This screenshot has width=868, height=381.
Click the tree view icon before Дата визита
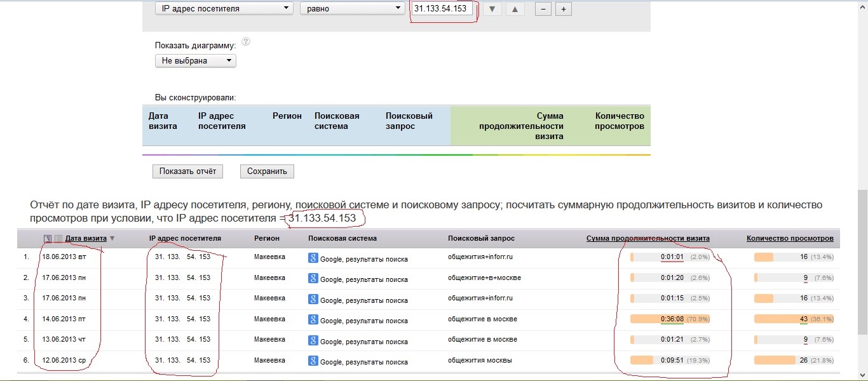48,239
